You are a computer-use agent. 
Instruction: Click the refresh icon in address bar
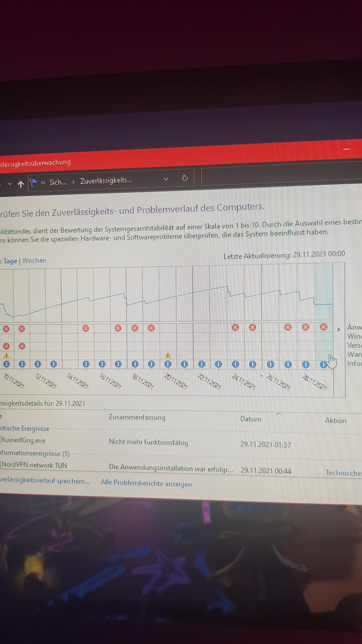(185, 178)
